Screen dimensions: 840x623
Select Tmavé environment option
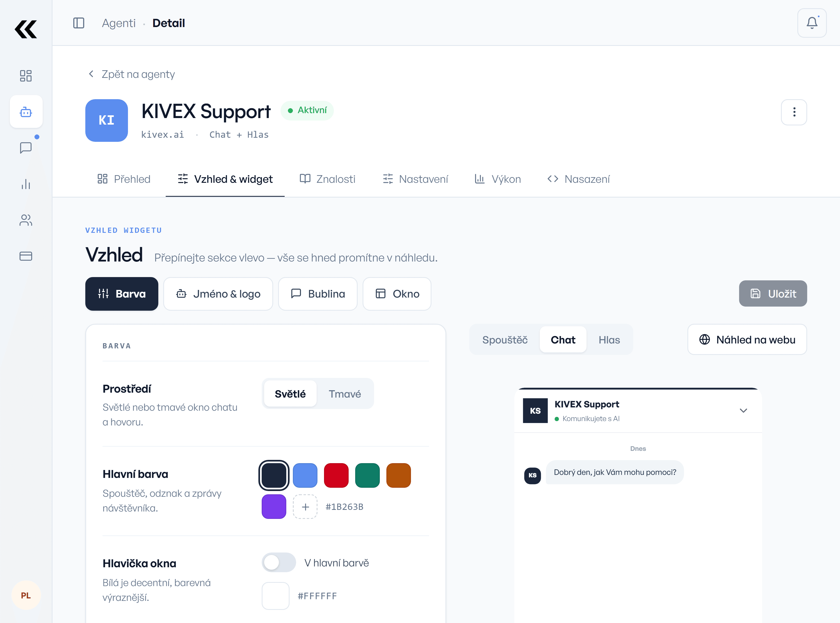click(x=345, y=394)
